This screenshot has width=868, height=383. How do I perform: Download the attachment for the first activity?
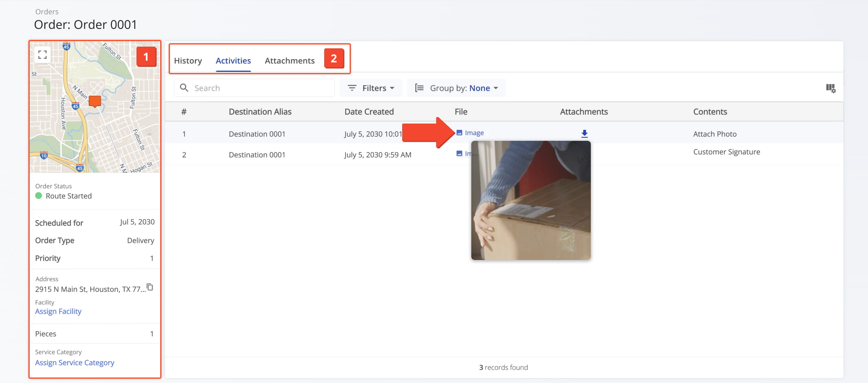584,134
